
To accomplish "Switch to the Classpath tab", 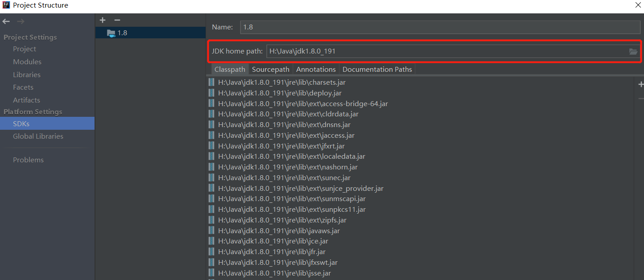I will [230, 70].
